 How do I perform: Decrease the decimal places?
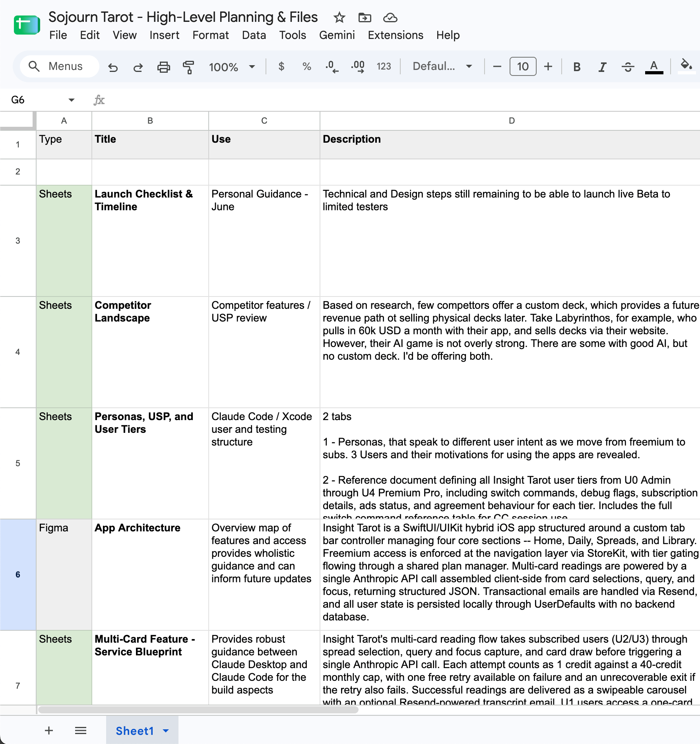pos(332,66)
